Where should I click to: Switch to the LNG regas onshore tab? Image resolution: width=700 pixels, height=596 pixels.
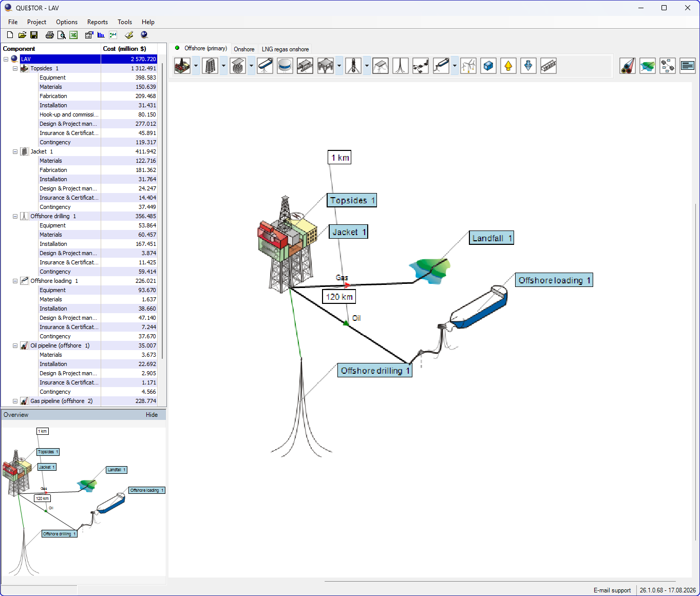[285, 49]
